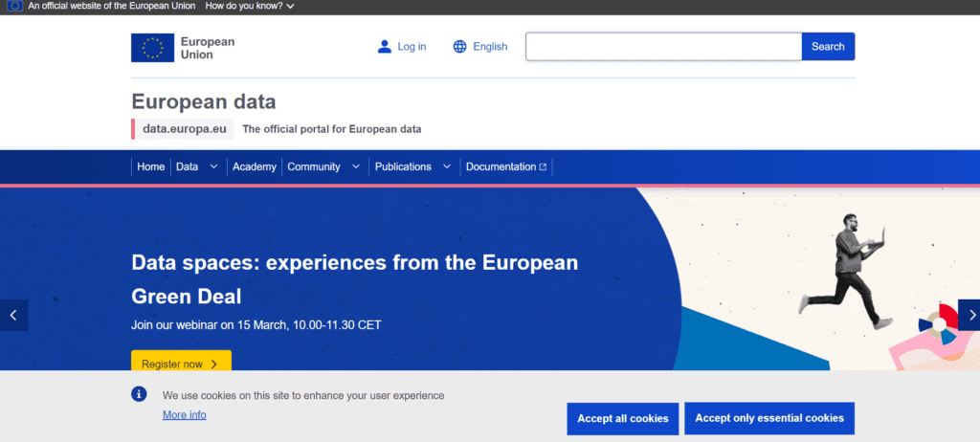Open the Home navigation item

150,166
